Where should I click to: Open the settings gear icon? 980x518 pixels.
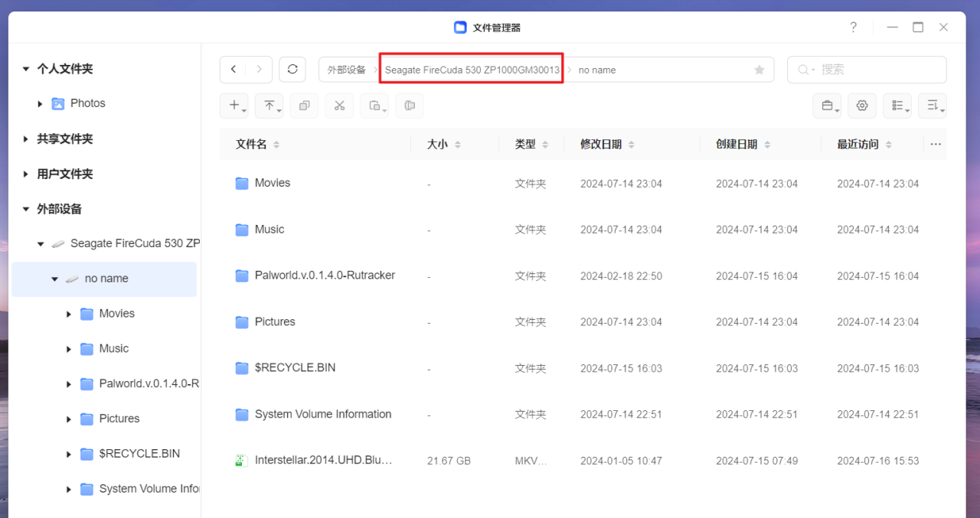click(x=862, y=106)
